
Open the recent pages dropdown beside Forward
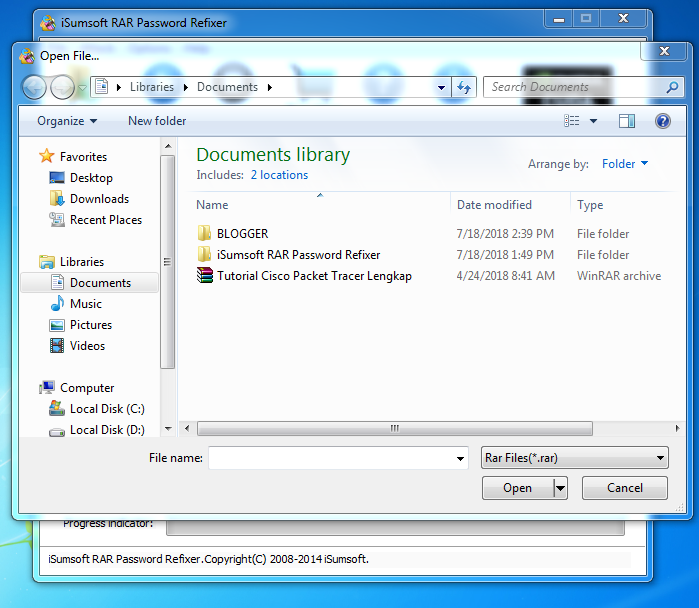82,87
